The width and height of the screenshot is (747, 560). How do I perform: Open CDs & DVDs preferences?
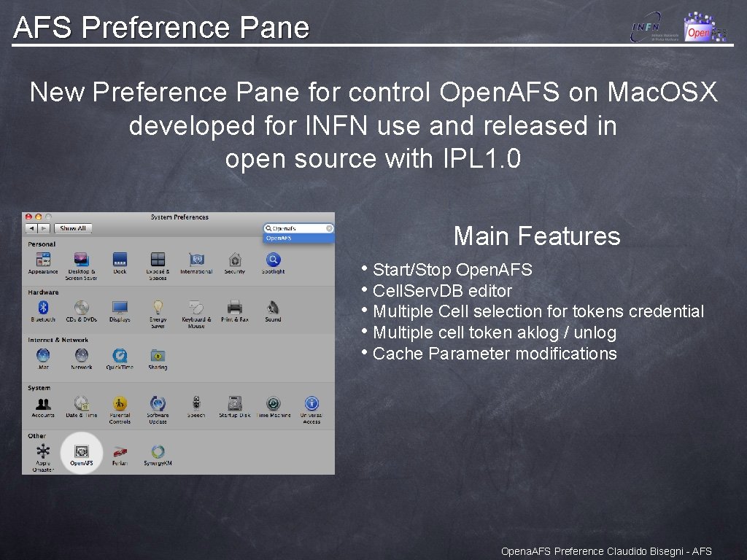click(82, 311)
